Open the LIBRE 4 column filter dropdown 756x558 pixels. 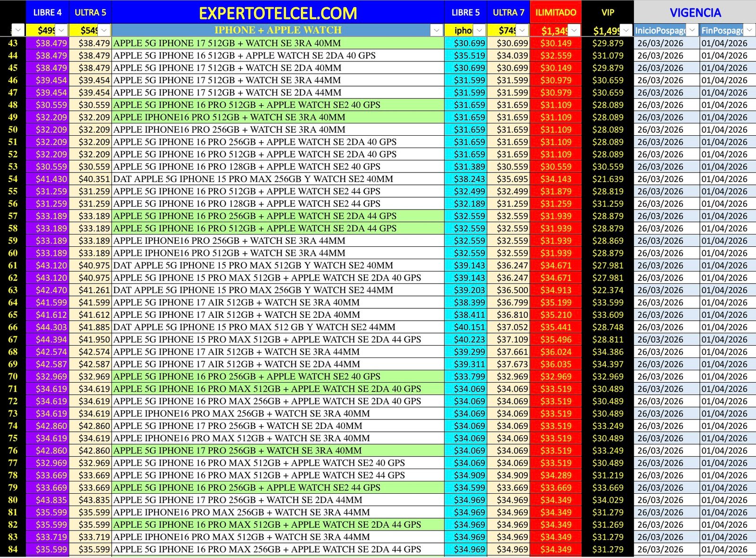pos(60,30)
